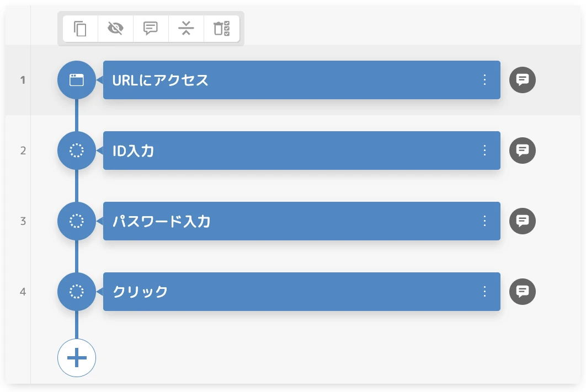This screenshot has height=392, width=586.
Task: Click the delete selected steps trash icon
Action: coord(222,29)
